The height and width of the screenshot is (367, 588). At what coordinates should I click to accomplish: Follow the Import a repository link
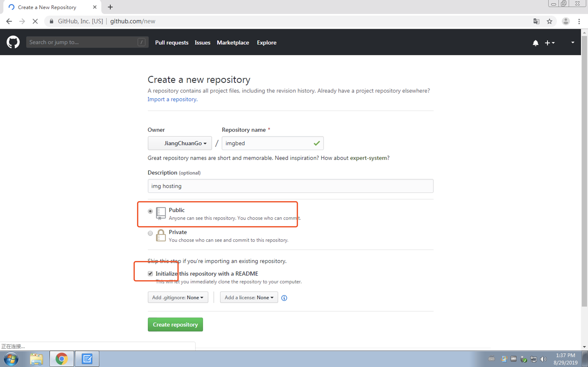point(172,99)
